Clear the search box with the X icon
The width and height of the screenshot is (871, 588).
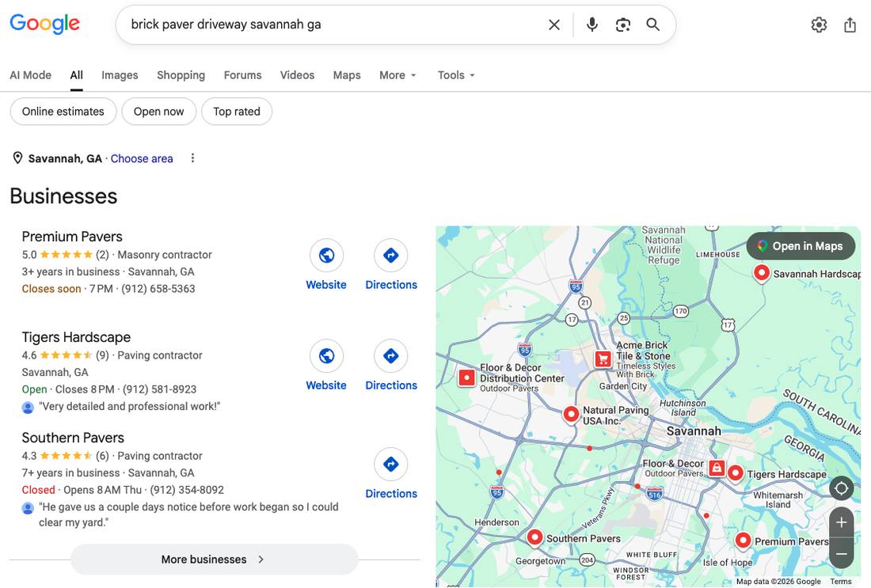[553, 25]
